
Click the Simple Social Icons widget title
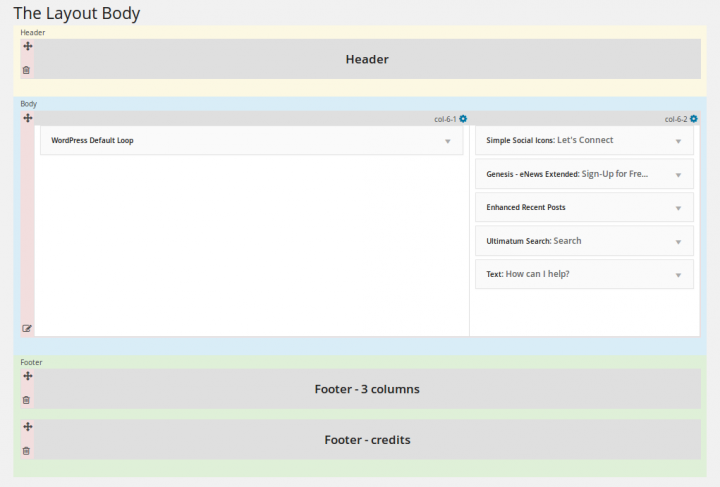point(550,140)
